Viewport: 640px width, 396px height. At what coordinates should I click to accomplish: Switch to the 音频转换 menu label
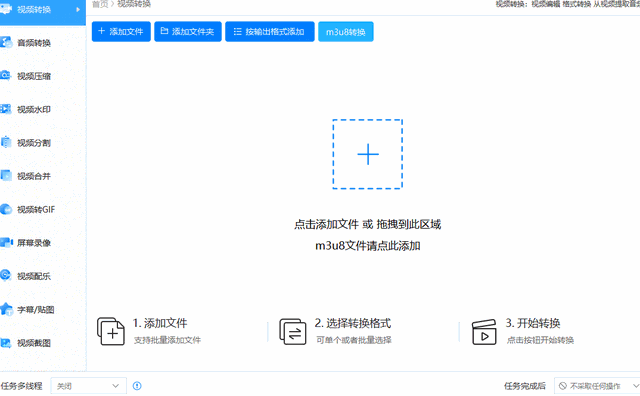[x=34, y=43]
